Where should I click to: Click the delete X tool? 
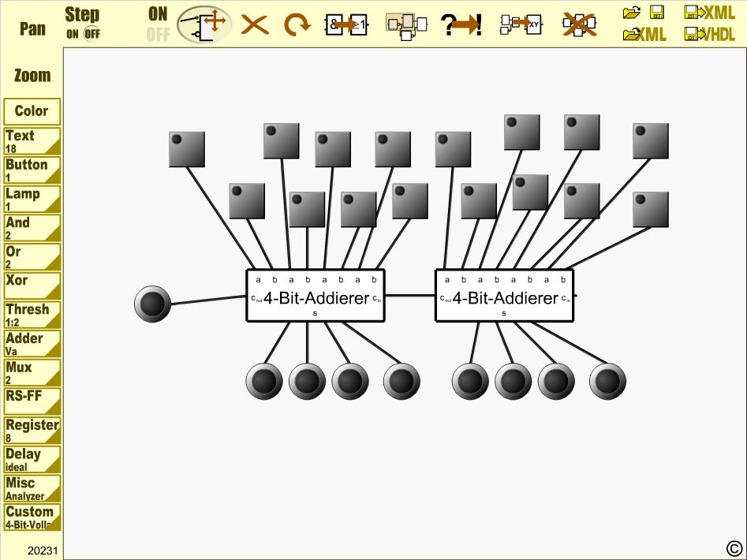[x=254, y=25]
